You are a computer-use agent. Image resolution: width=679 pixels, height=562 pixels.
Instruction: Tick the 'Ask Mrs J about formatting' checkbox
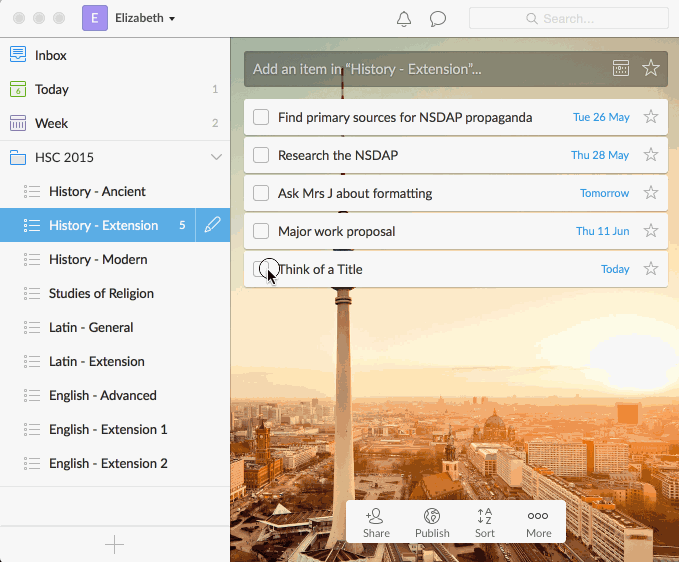pyautogui.click(x=261, y=193)
